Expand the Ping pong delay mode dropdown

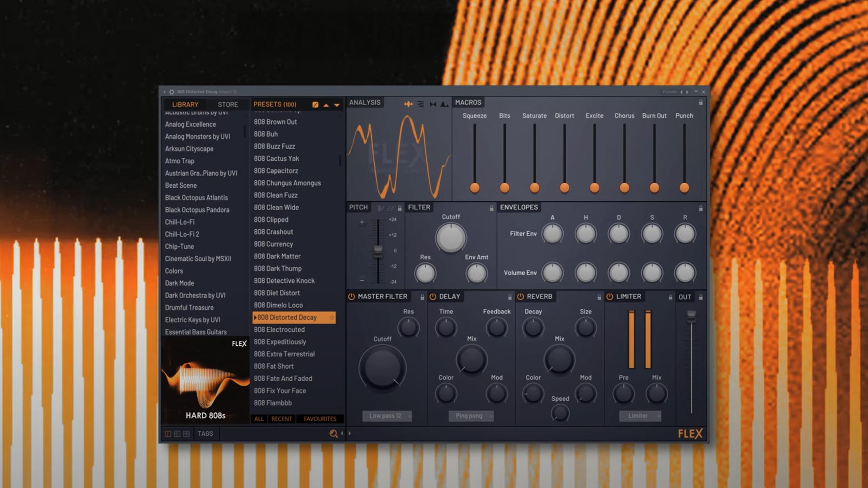click(x=471, y=416)
